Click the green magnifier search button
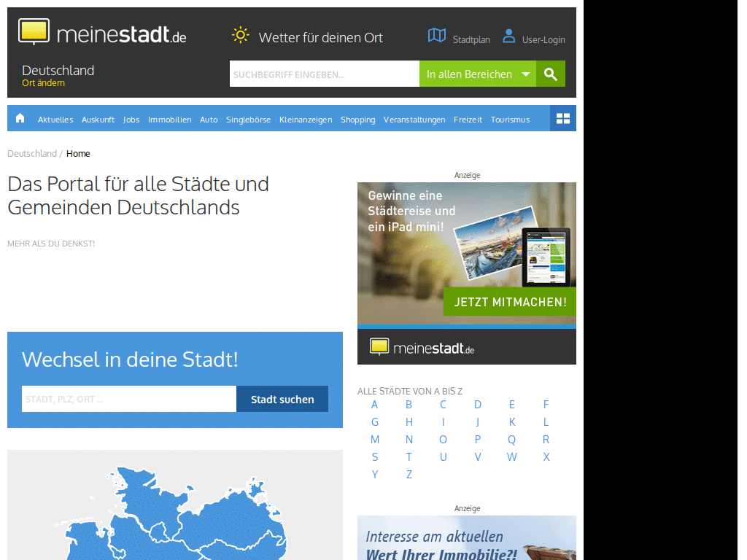Screen dimensions: 747x560 tap(551, 74)
